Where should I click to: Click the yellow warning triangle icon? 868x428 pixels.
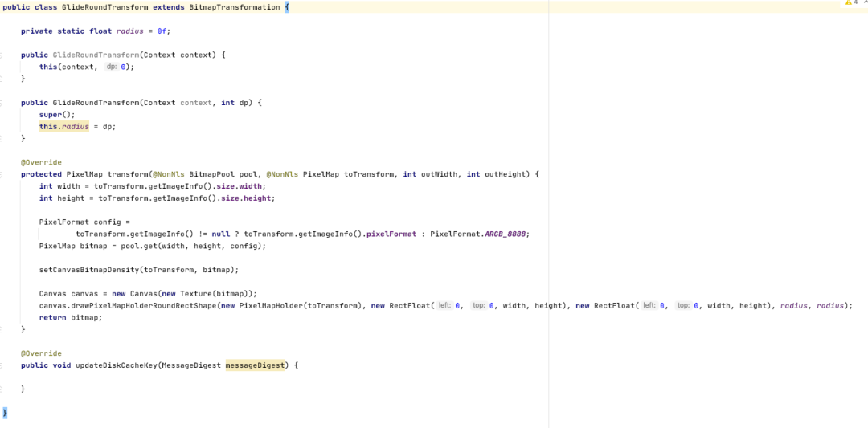coord(848,3)
